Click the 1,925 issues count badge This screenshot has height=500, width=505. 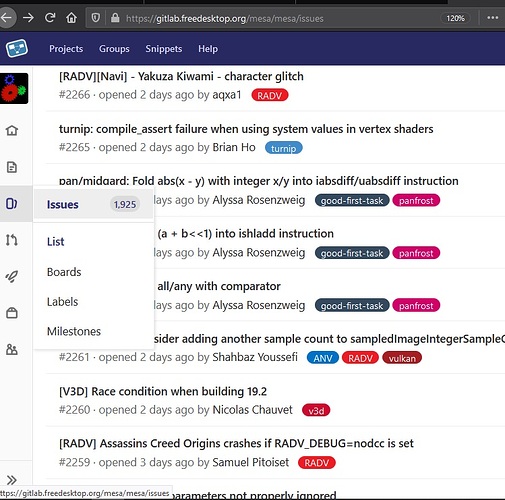(125, 204)
